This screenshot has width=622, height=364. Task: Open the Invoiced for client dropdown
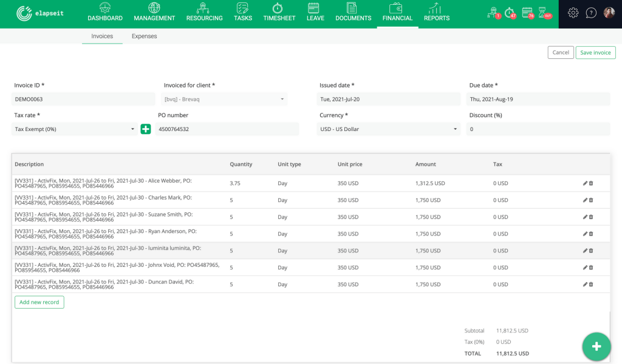coord(224,99)
